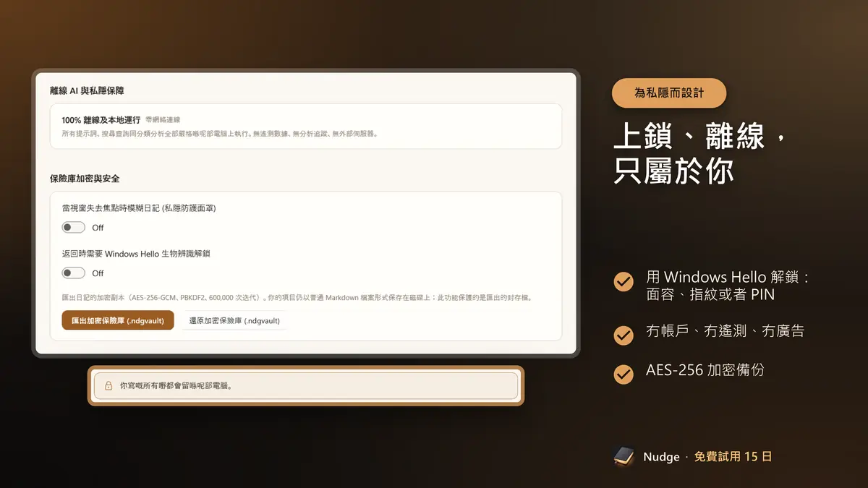Click 用 Windows Hello 解鎖 feature text
The height and width of the screenshot is (488, 868).
point(727,286)
